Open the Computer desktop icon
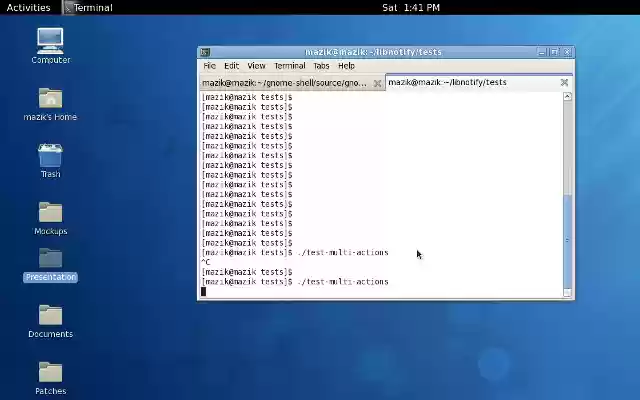 pos(50,46)
